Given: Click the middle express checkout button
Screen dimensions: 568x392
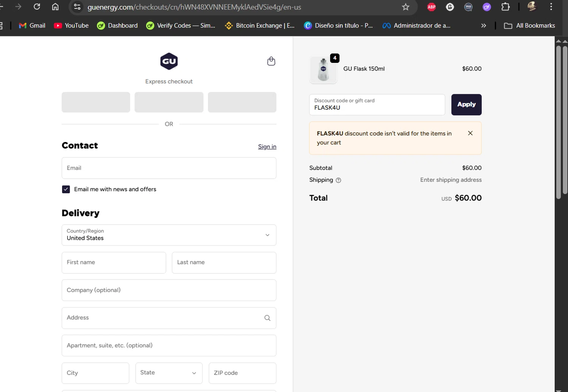Looking at the screenshot, I should click(169, 102).
